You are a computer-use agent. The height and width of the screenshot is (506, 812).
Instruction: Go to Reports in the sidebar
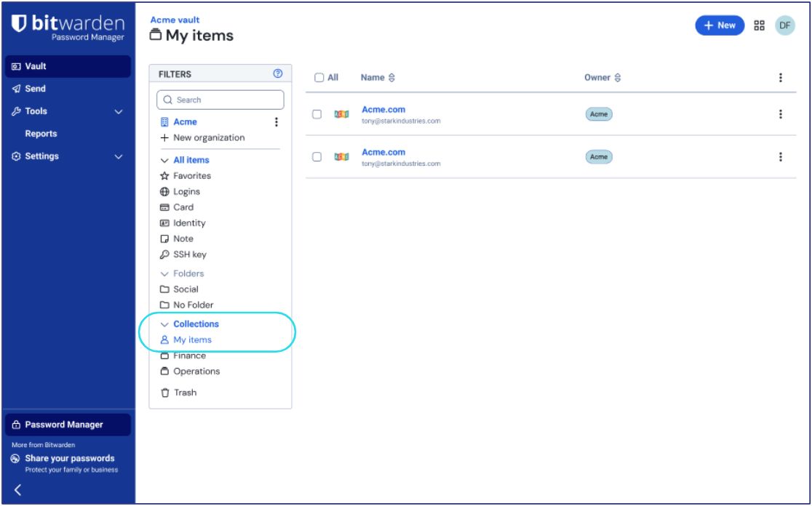coord(41,134)
